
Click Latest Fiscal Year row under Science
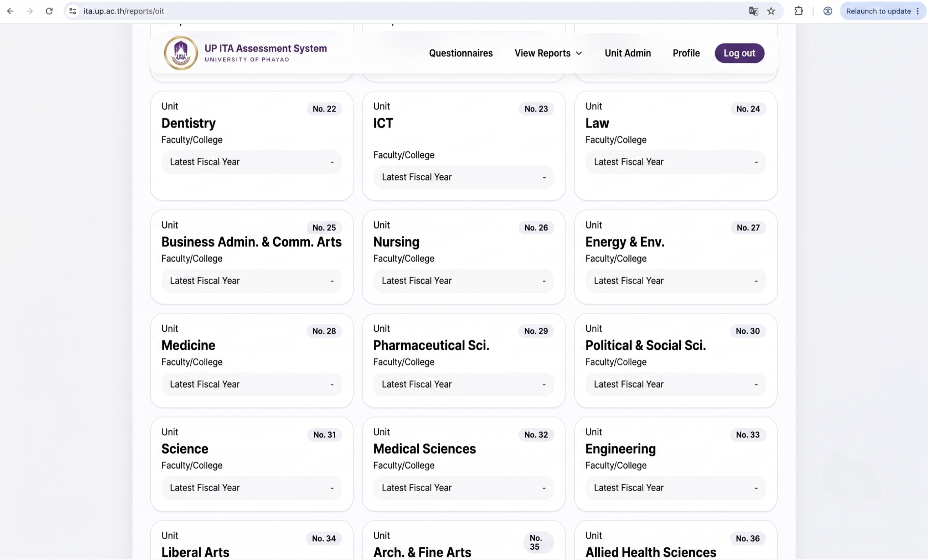click(x=252, y=488)
